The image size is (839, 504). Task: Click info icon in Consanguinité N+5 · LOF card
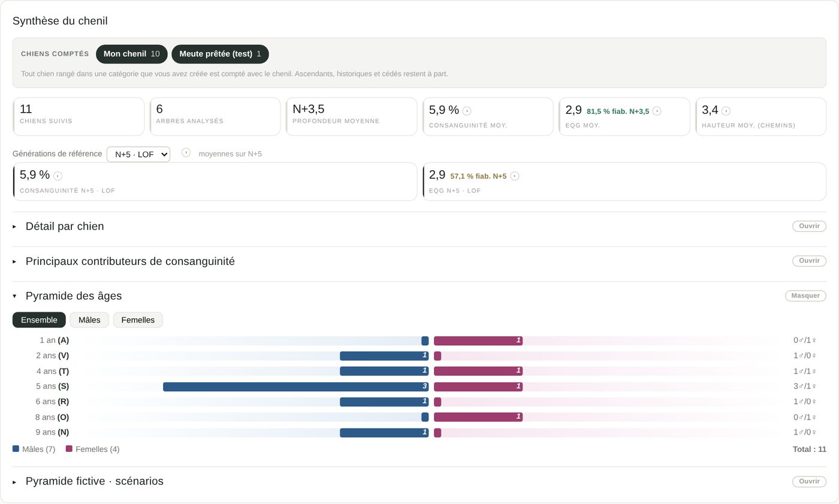coord(58,176)
